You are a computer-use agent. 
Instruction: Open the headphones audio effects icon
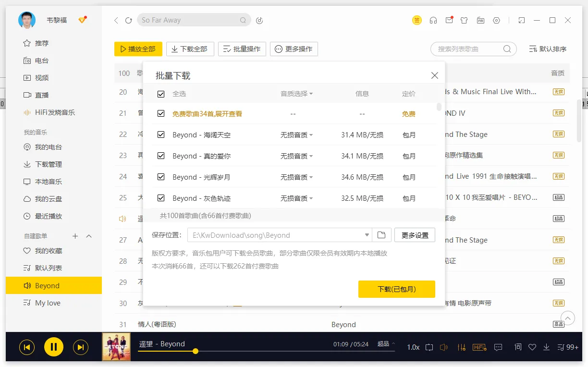pos(433,20)
